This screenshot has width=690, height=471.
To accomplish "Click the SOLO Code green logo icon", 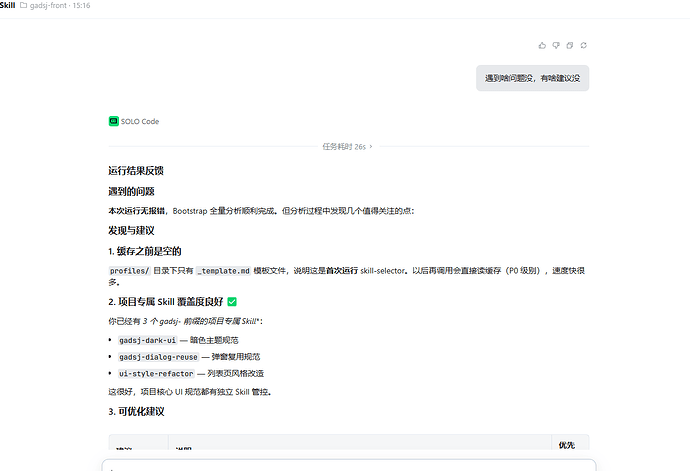I will point(114,121).
